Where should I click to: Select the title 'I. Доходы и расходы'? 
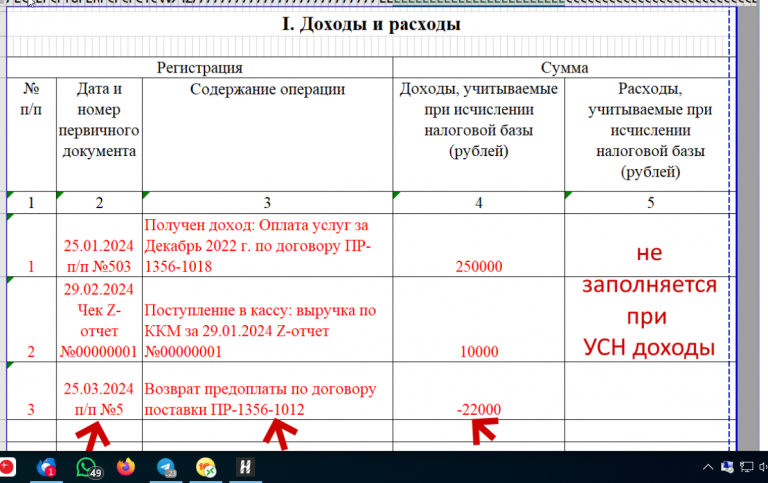[371, 24]
